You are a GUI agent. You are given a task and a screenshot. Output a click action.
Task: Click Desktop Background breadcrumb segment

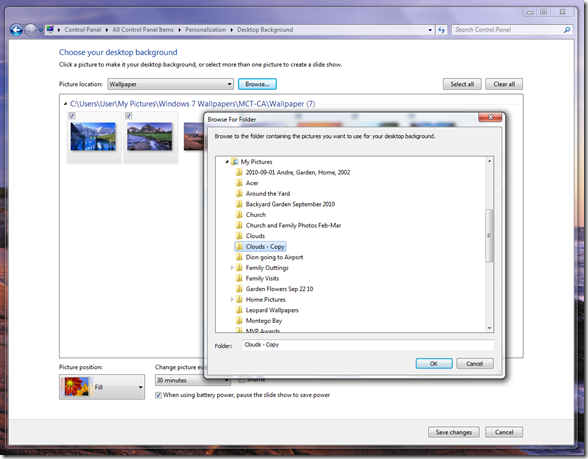265,30
